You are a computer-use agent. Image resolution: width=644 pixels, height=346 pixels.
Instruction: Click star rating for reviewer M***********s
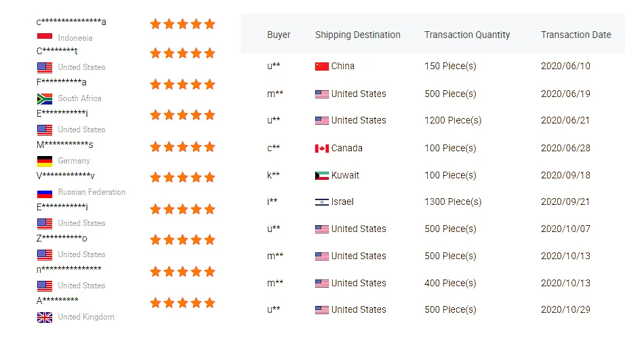point(182,147)
